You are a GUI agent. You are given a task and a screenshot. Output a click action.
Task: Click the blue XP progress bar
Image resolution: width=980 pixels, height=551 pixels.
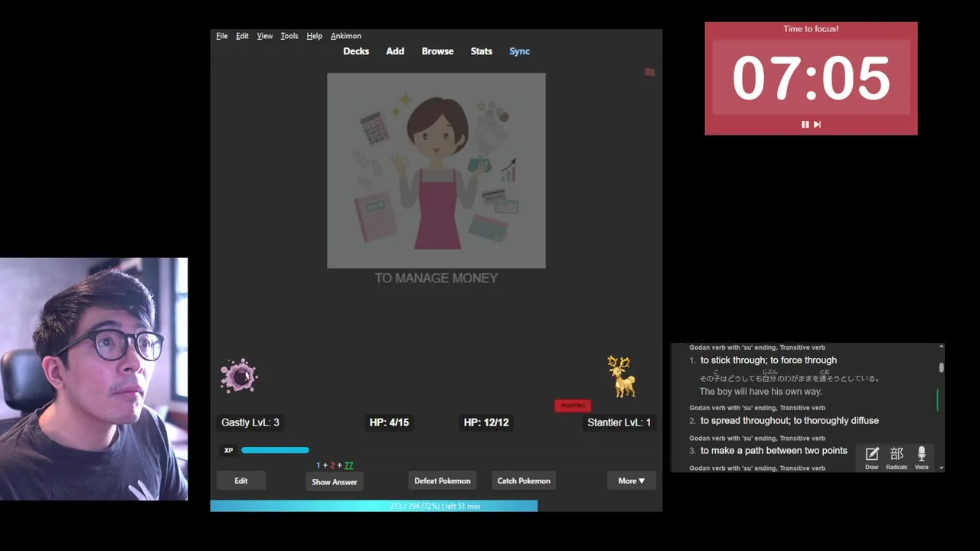275,450
